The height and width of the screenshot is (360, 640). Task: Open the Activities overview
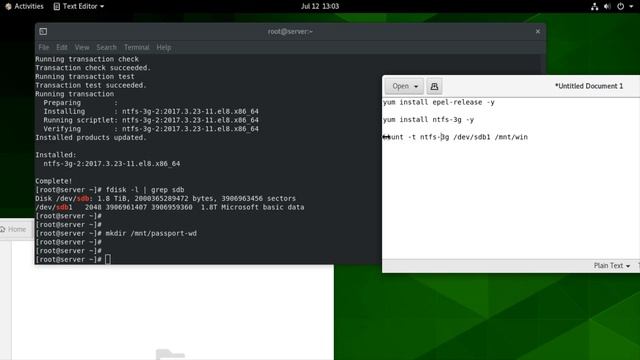tap(24, 6)
